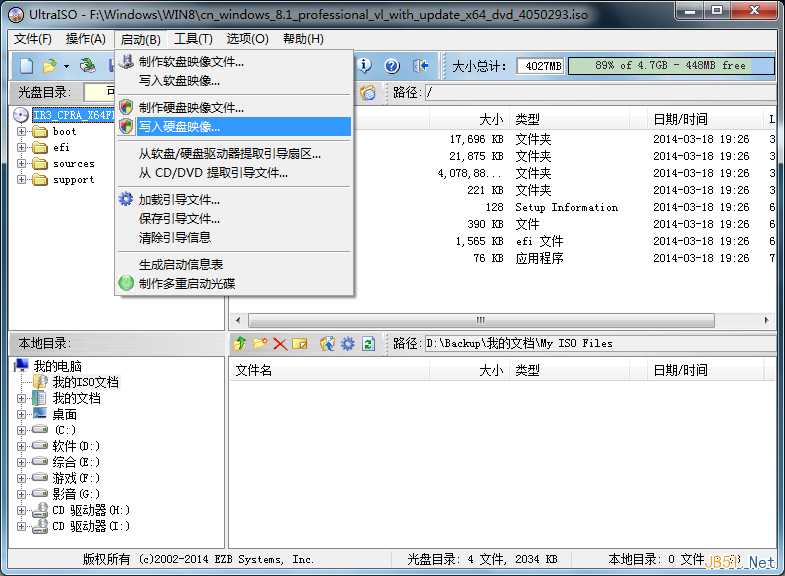Screen dimensions: 785x576
Task: Sort upper list by 类型 column
Action: click(x=570, y=119)
